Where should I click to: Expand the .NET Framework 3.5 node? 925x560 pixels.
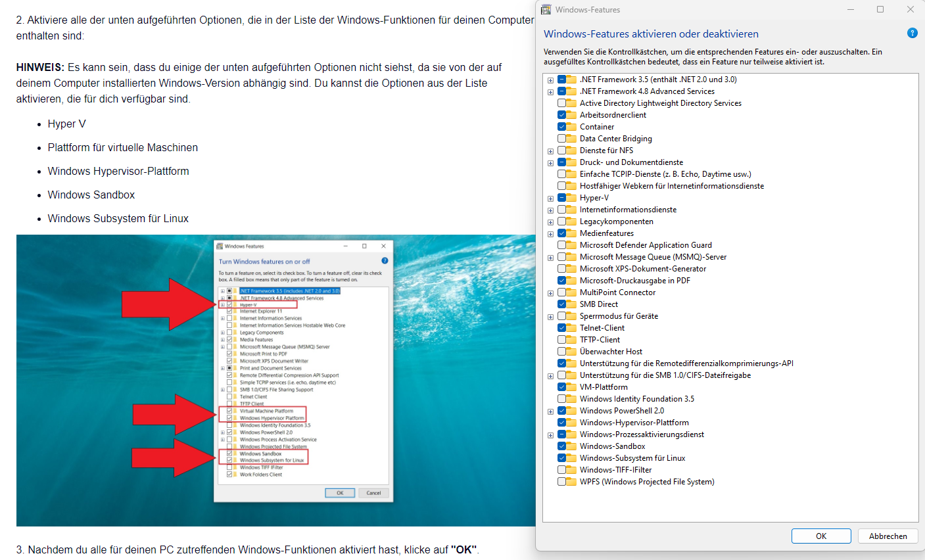[550, 80]
